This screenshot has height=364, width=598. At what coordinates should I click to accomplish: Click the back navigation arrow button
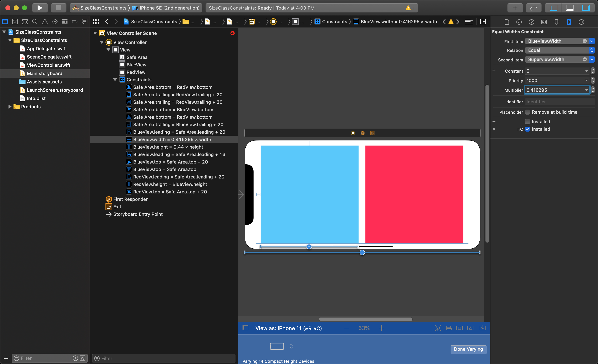pos(106,22)
